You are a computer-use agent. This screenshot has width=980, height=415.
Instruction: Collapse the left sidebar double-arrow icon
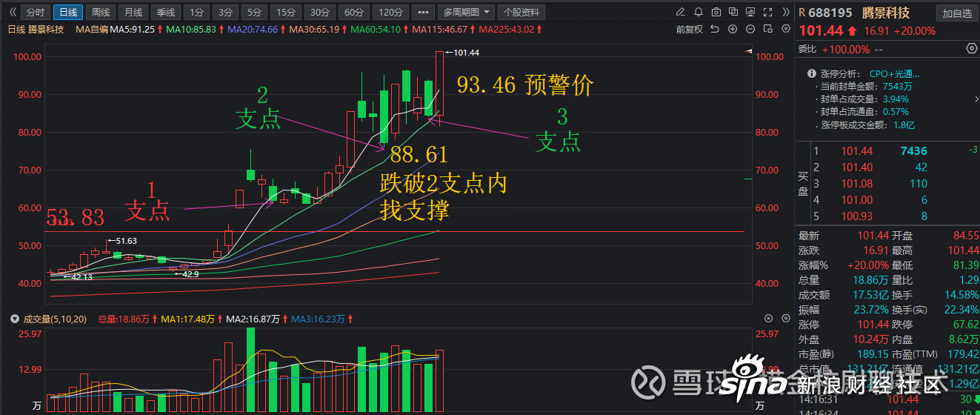pos(12,13)
